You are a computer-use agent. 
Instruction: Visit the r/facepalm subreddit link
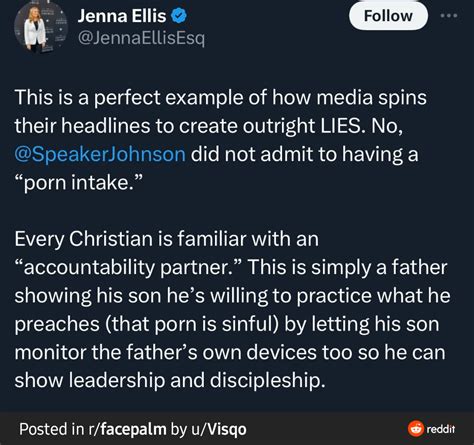pos(127,429)
